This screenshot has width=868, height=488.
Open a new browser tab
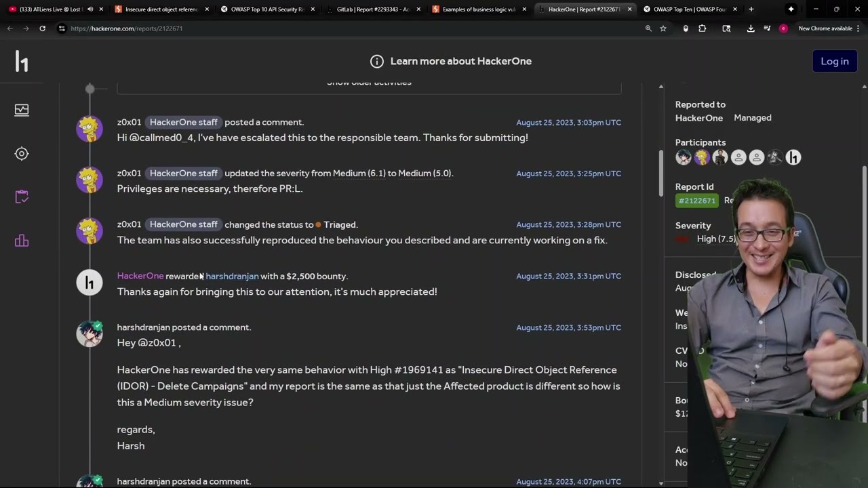(751, 9)
